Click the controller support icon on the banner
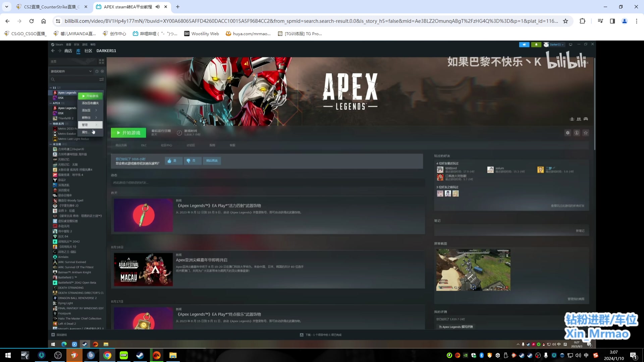Screen dimensions: 644x362 586,119
